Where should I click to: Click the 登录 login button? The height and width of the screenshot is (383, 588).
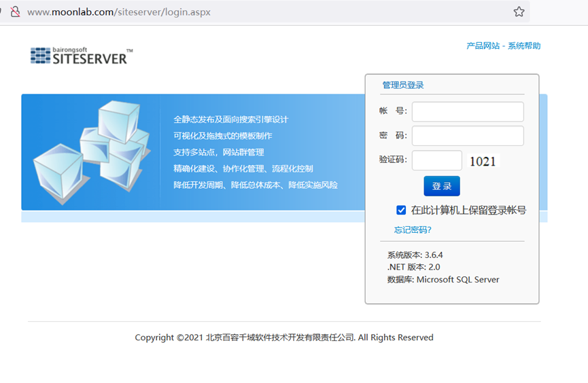click(442, 186)
